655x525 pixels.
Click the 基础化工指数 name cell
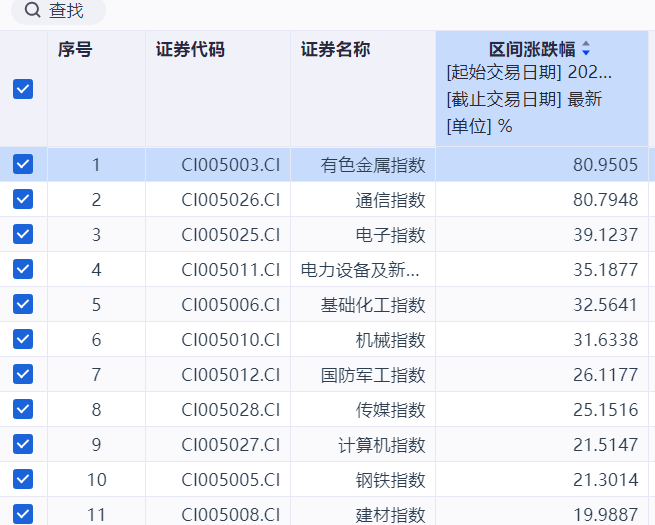(x=363, y=304)
